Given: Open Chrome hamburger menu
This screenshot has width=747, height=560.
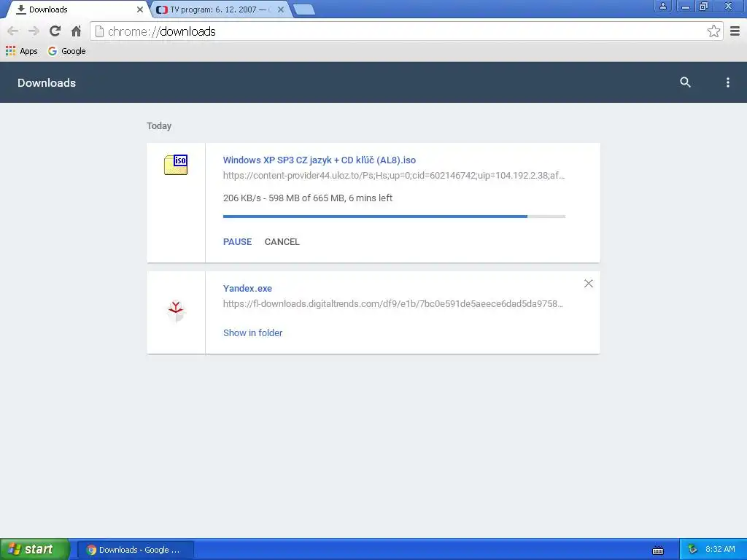Looking at the screenshot, I should tap(735, 31).
